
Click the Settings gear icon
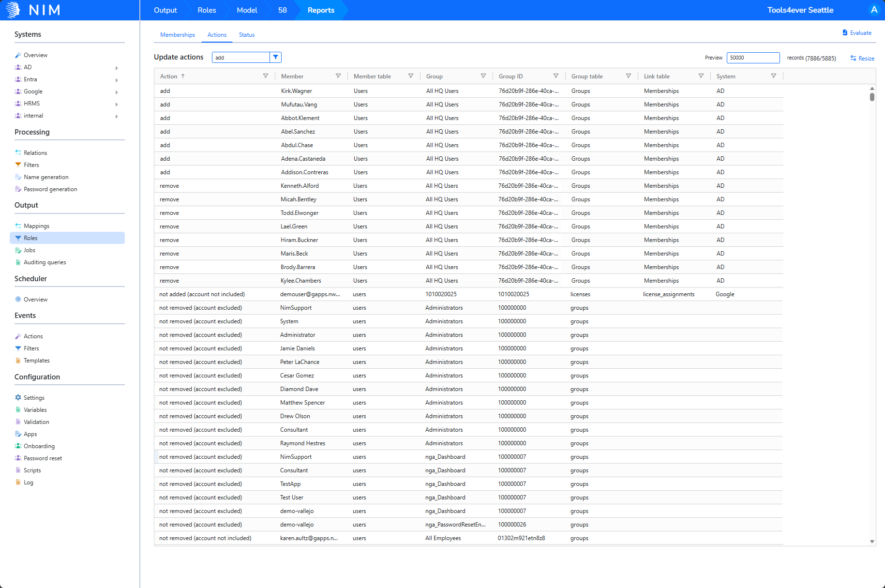click(18, 398)
